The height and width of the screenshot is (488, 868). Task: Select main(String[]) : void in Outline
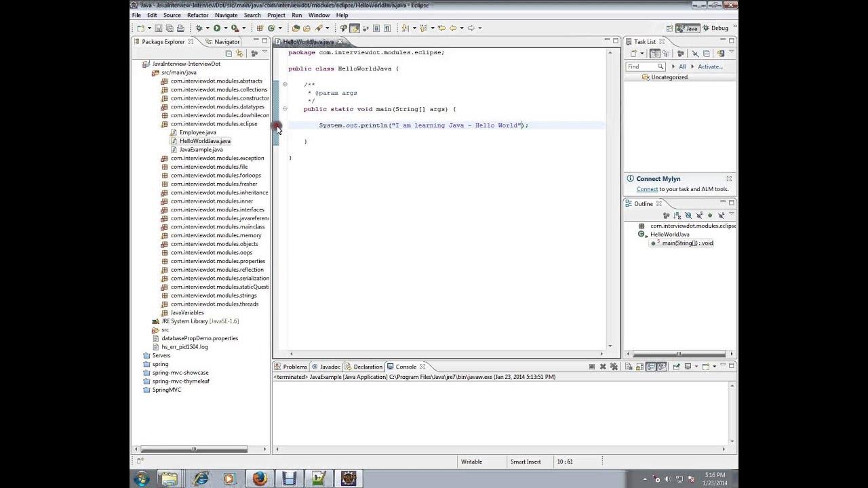pyautogui.click(x=682, y=243)
